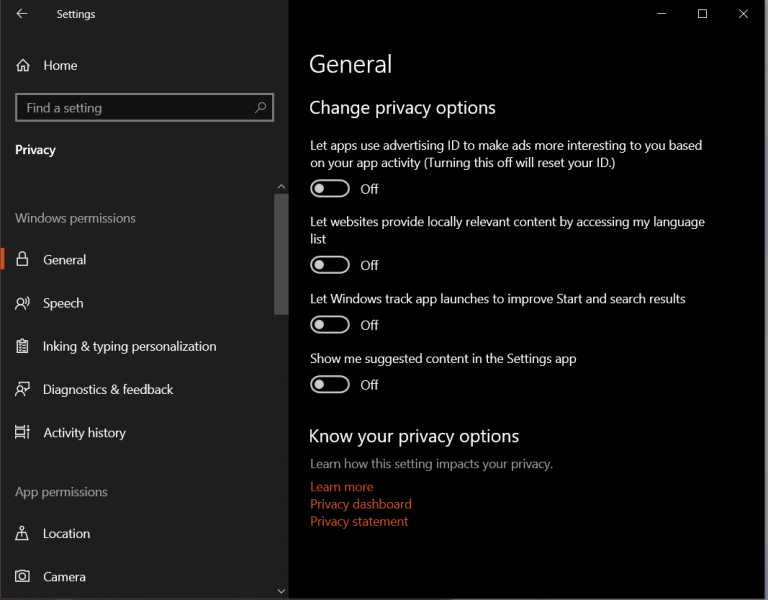Click the Find a setting box
Image resolution: width=768 pixels, height=600 pixels.
pos(144,107)
